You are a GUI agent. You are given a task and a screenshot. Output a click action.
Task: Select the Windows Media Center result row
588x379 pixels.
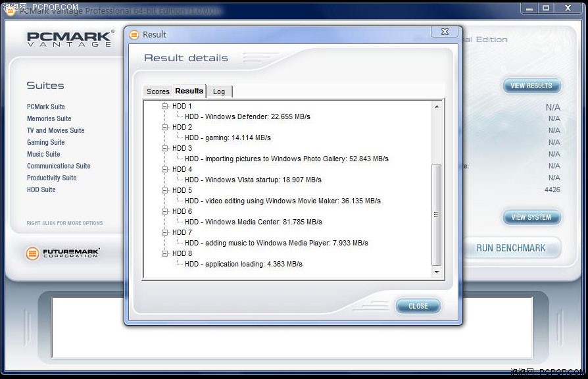[253, 222]
